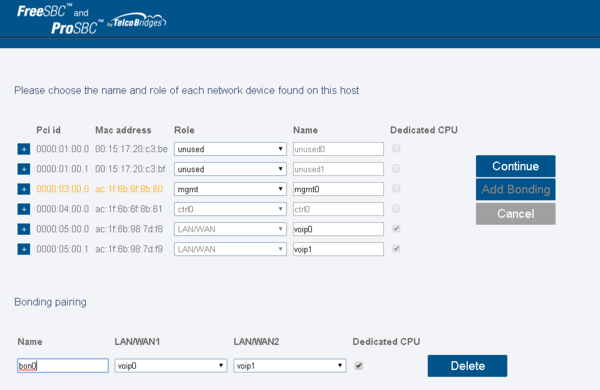Open Role dropdown for 00:15:17:20:c3:be
This screenshot has height=390, width=600.
230,149
